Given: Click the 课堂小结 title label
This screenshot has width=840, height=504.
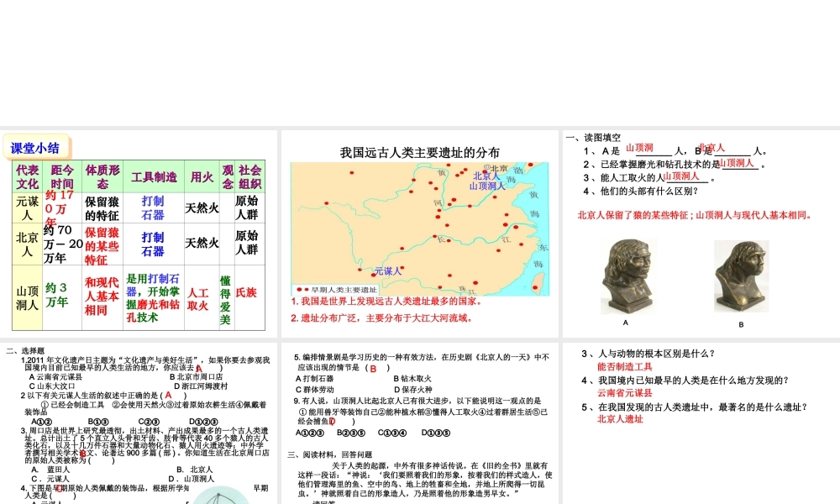Looking at the screenshot, I should (x=35, y=148).
